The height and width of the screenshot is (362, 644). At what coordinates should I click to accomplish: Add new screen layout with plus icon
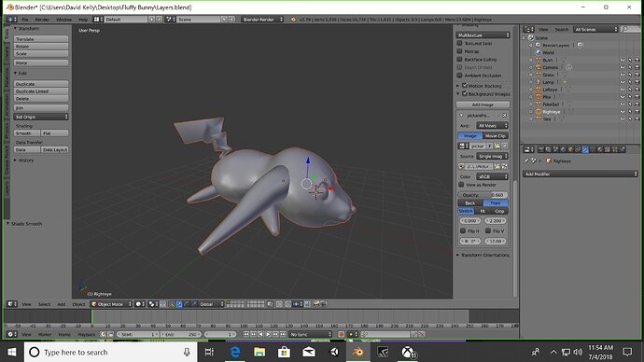(151, 20)
